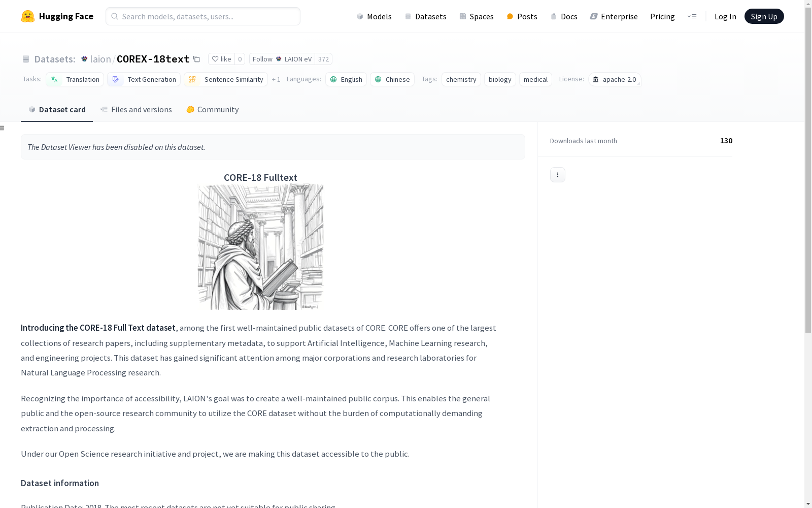
Task: Select the English language tag
Action: (x=346, y=79)
